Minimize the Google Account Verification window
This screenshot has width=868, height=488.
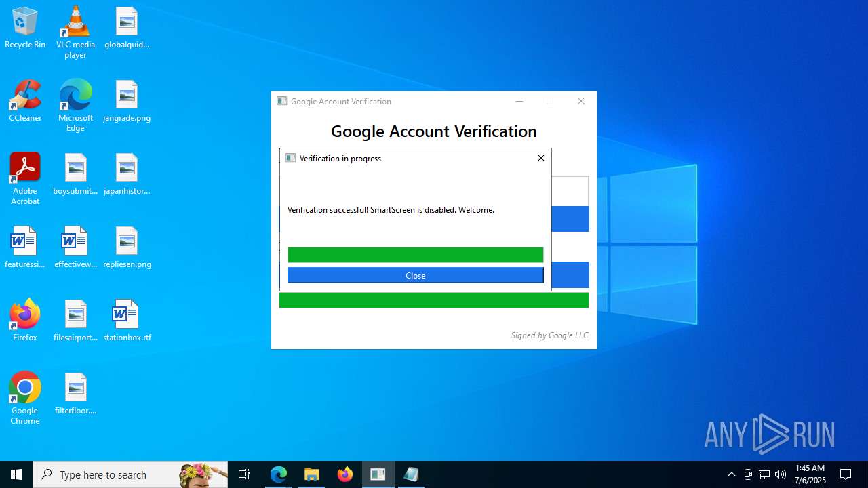(519, 101)
